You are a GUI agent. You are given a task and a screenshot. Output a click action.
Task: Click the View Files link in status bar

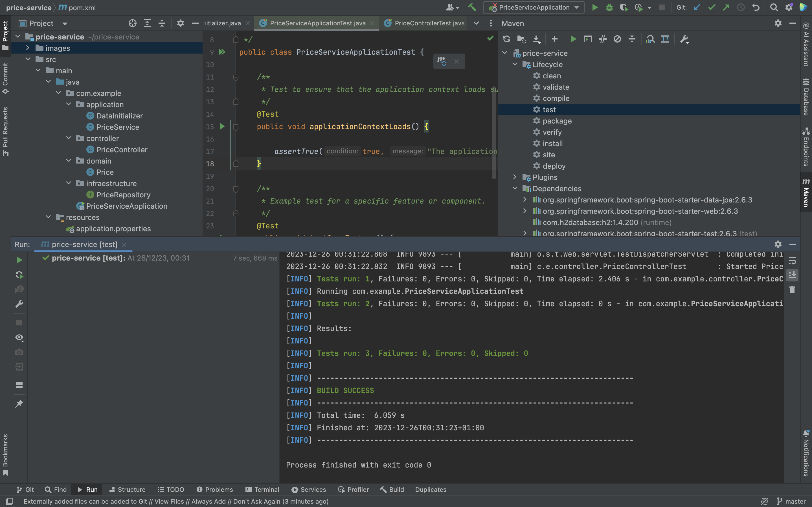click(169, 501)
